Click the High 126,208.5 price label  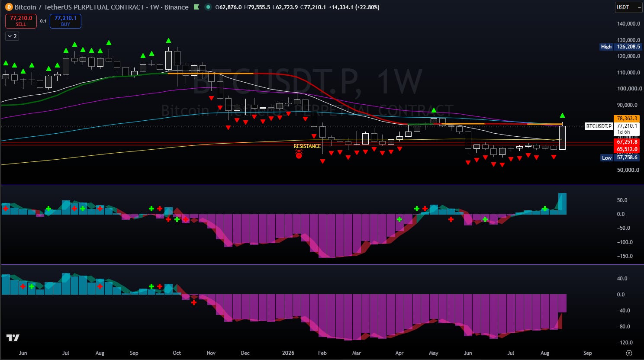tap(620, 47)
